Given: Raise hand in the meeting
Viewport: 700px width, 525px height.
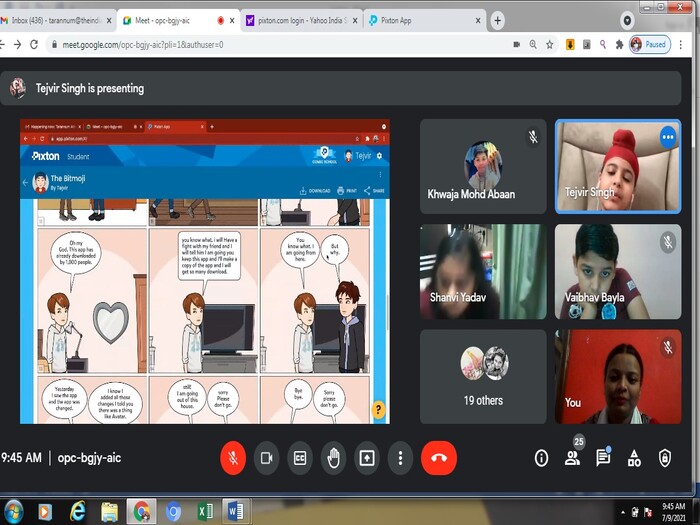Looking at the screenshot, I should (333, 458).
